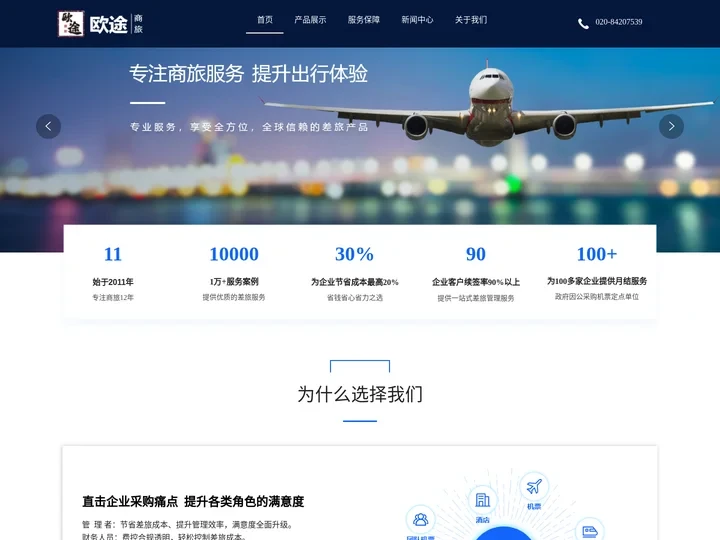The width and height of the screenshot is (720, 540).
Task: Open the 首页 menu item
Action: coord(264,20)
